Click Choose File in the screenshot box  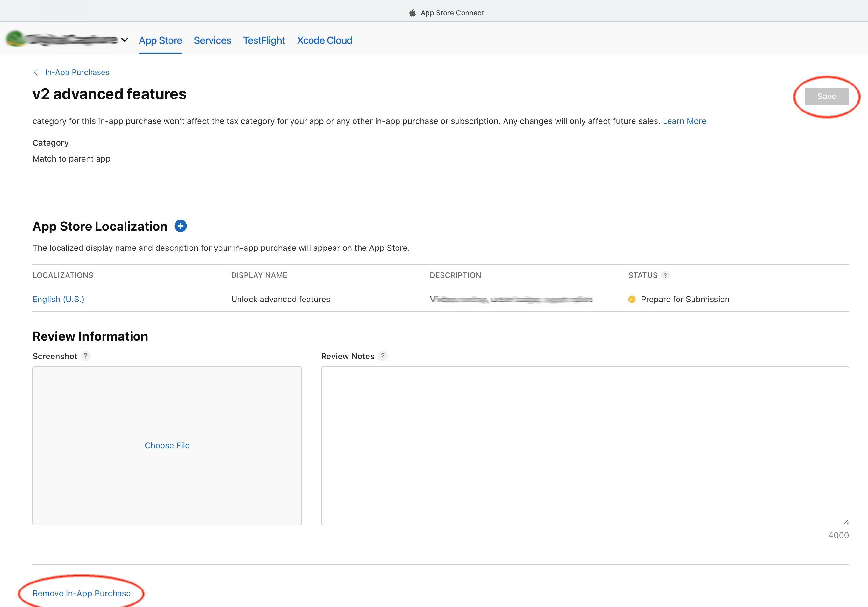coord(167,445)
